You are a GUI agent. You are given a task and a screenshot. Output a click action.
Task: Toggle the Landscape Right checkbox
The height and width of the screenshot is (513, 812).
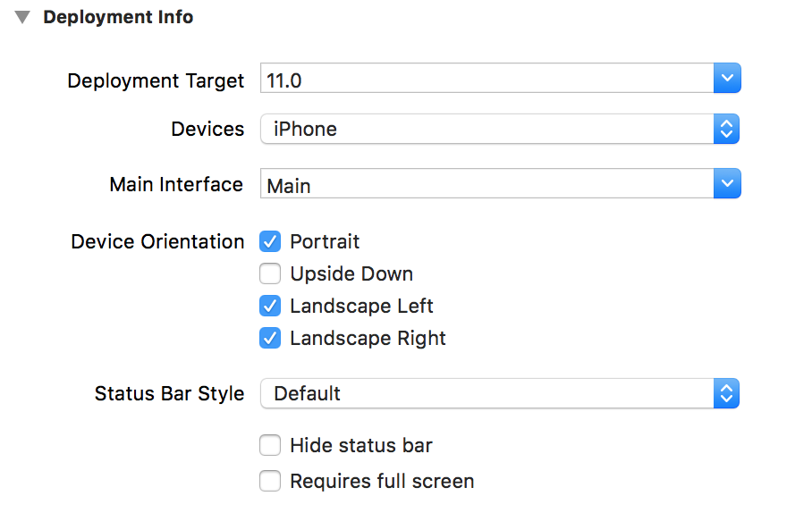click(x=270, y=338)
